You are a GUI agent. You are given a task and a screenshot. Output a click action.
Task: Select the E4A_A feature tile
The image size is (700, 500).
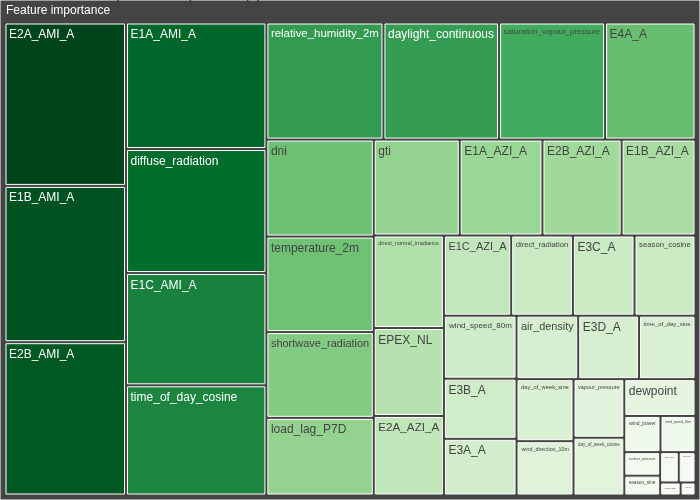tap(650, 81)
